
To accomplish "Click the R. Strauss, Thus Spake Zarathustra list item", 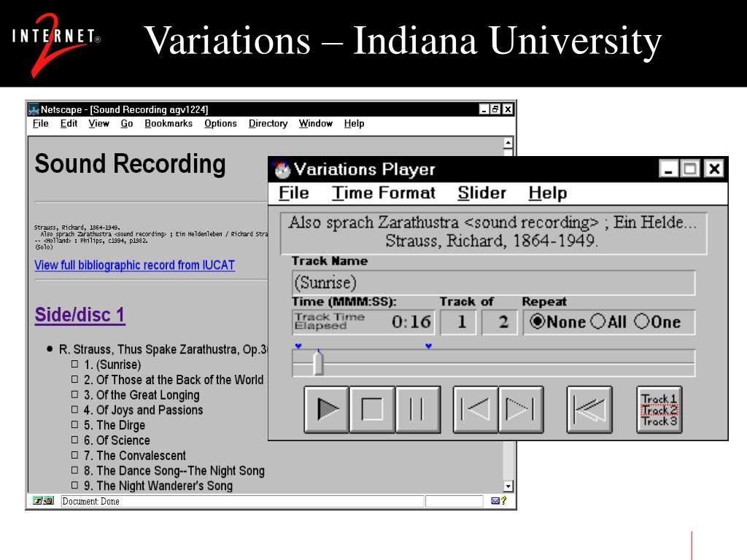I will tap(163, 349).
